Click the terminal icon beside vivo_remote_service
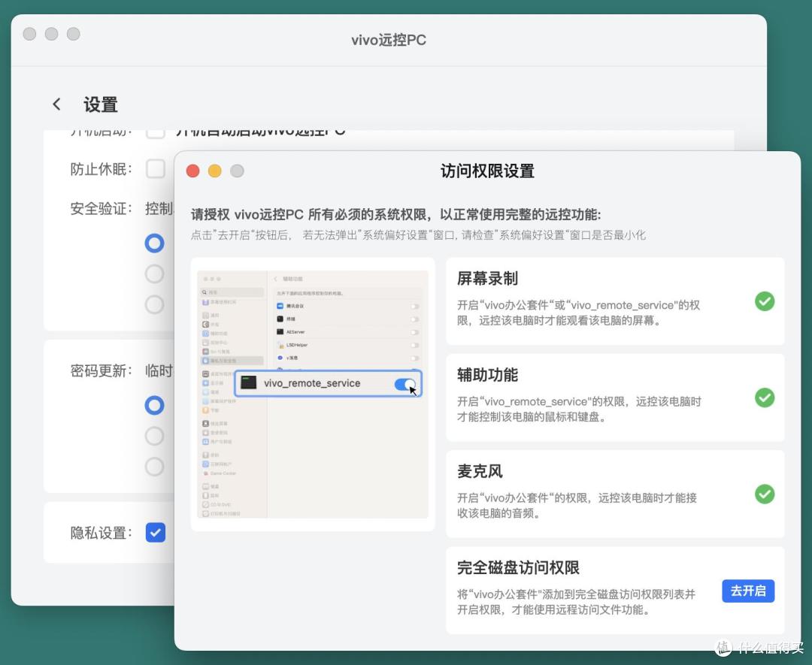Screen dimensions: 812x665 pyautogui.click(x=249, y=383)
